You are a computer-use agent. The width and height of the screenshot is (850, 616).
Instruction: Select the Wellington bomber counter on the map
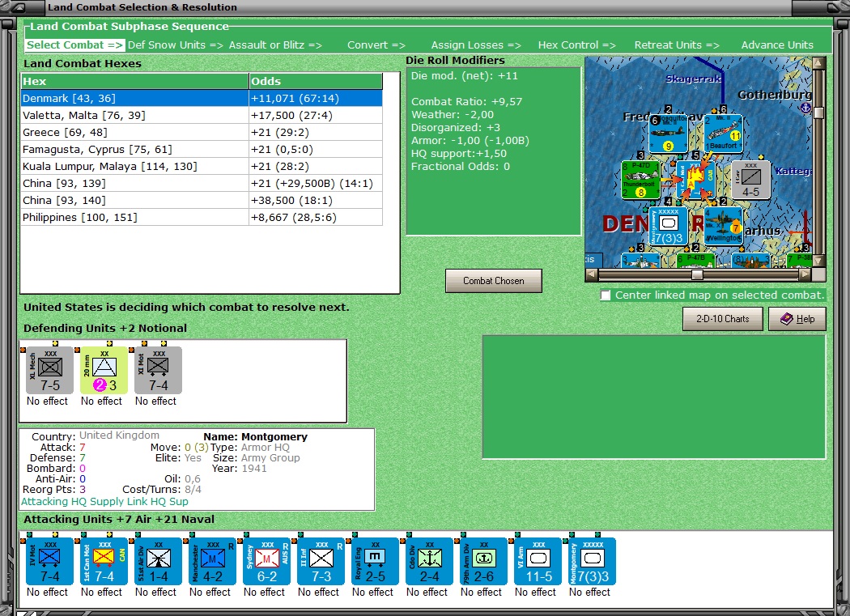point(723,226)
